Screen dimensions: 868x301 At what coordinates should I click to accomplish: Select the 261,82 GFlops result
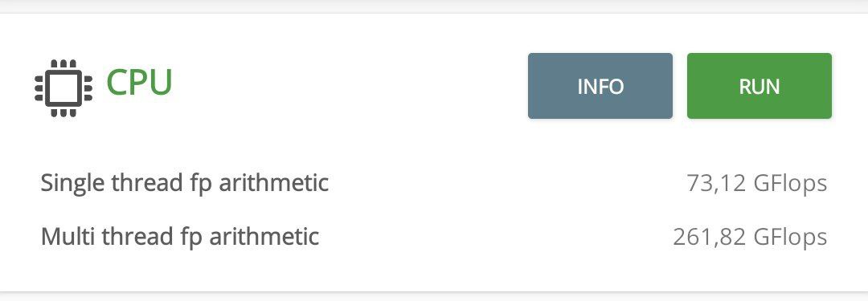pos(750,237)
